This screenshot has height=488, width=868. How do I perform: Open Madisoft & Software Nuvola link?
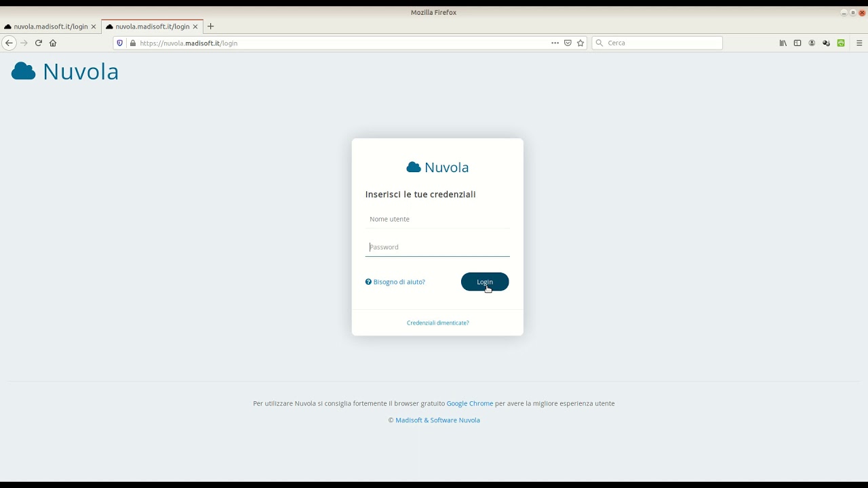pos(437,420)
